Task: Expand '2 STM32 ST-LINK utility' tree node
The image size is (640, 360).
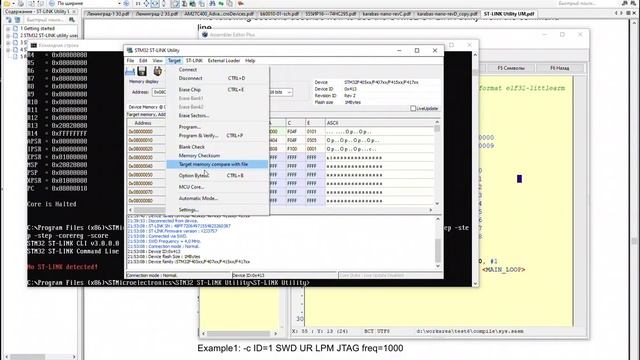Action: tap(8, 36)
